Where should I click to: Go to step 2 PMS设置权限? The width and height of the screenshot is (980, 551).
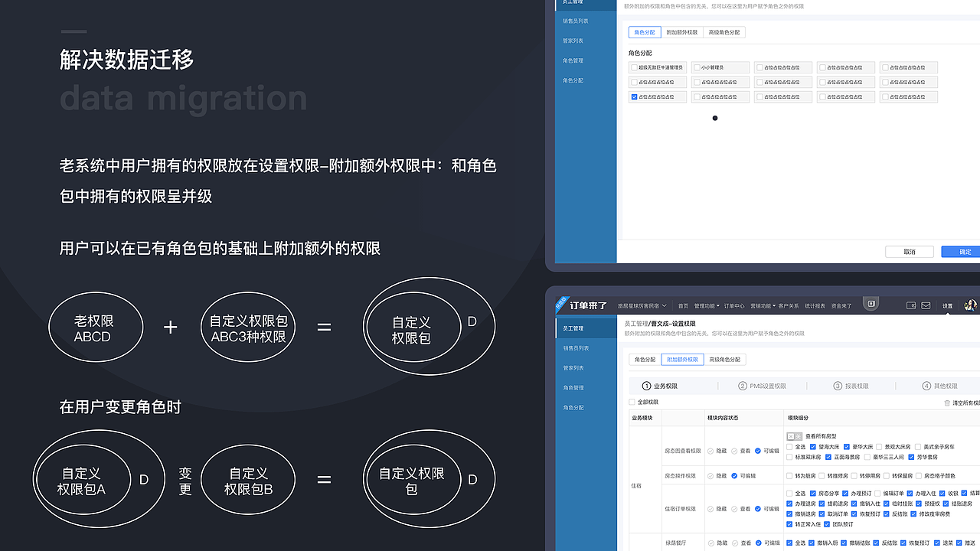click(x=763, y=386)
